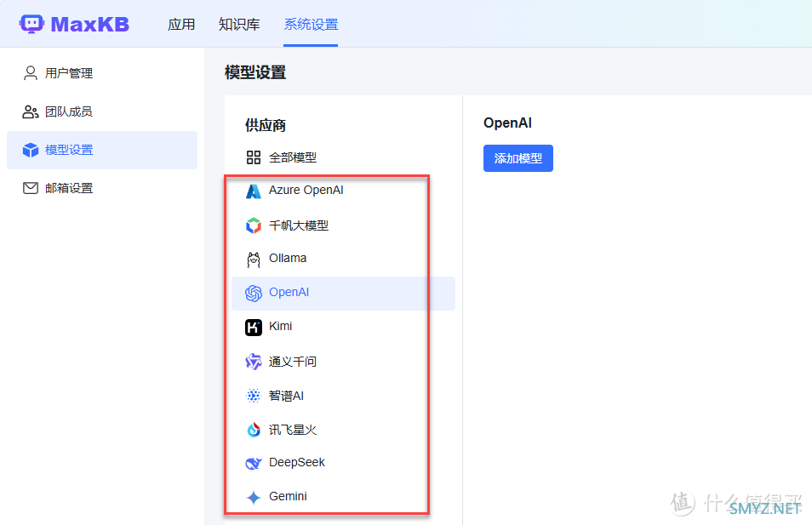Screen dimensions: 812x525
Task: Select the 智谱AI dotted logo icon
Action: pos(254,396)
